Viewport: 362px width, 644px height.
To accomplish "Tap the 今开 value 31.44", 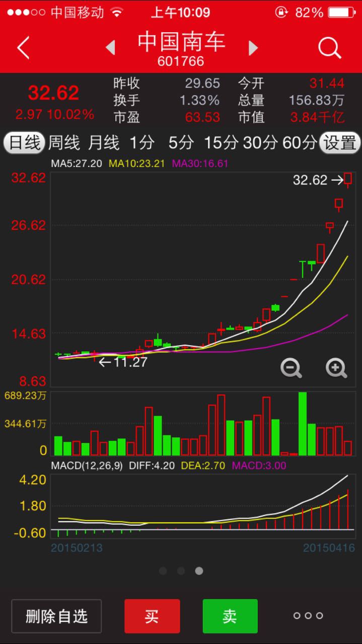I will pos(327,83).
